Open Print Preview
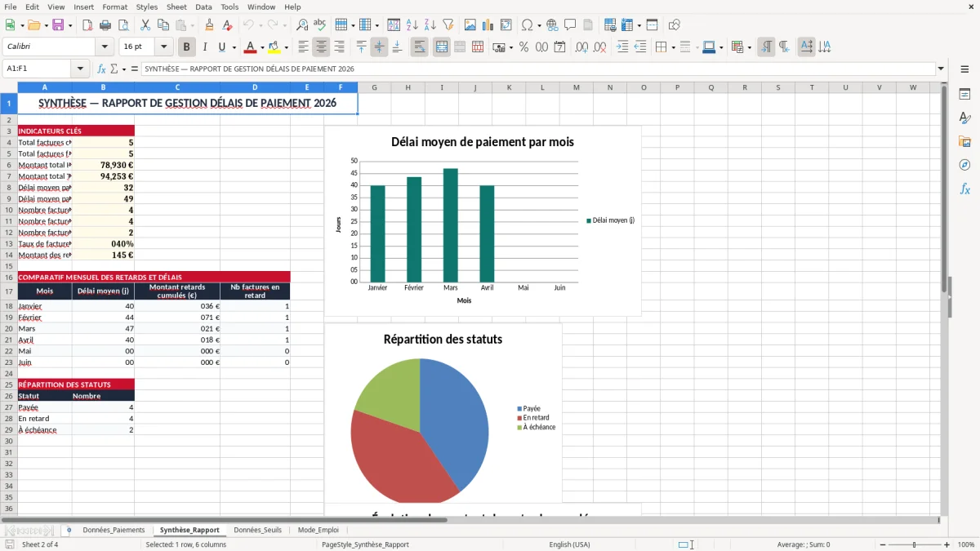Viewport: 980px width, 551px height. click(x=122, y=25)
